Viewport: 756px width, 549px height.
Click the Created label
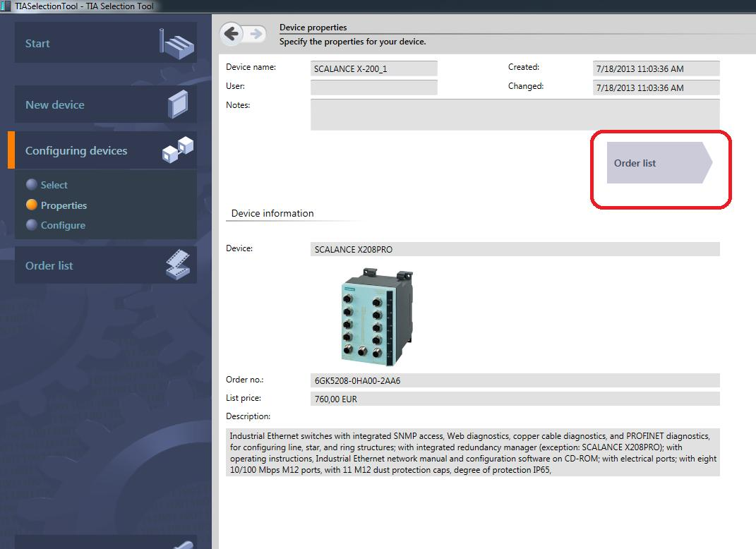[524, 67]
